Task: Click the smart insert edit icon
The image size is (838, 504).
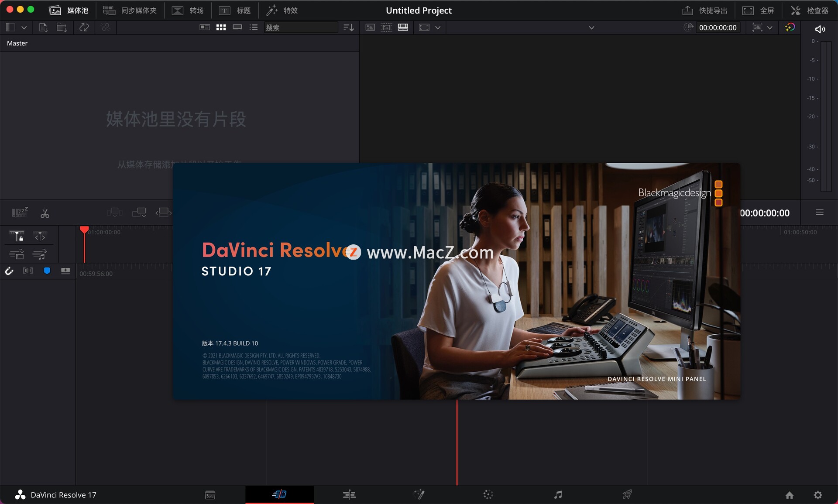Action: coord(115,213)
